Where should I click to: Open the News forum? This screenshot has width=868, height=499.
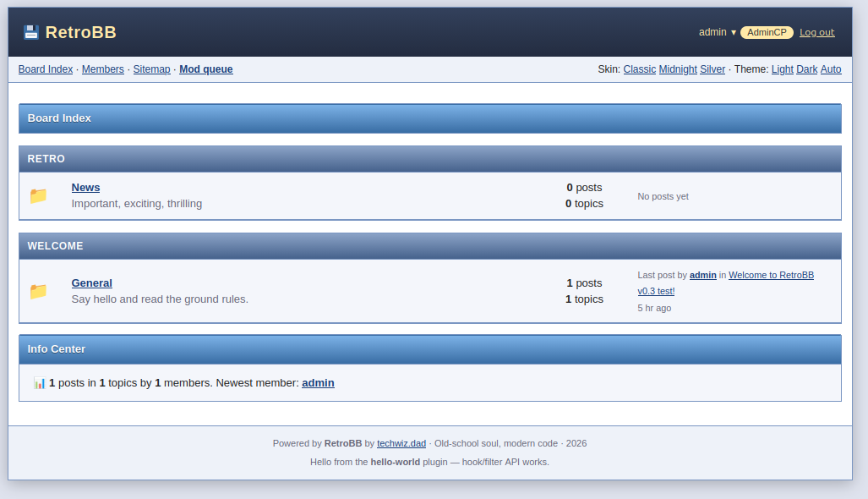tap(86, 188)
